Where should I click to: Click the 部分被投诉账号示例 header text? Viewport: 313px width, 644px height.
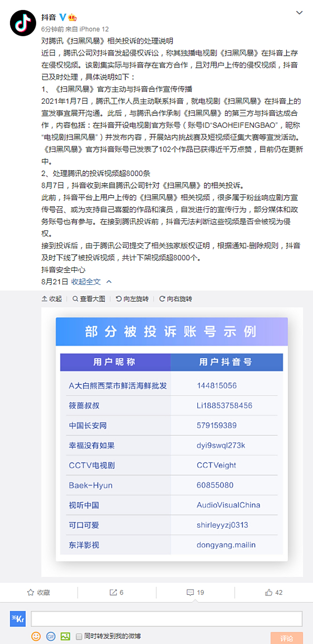coord(171,332)
